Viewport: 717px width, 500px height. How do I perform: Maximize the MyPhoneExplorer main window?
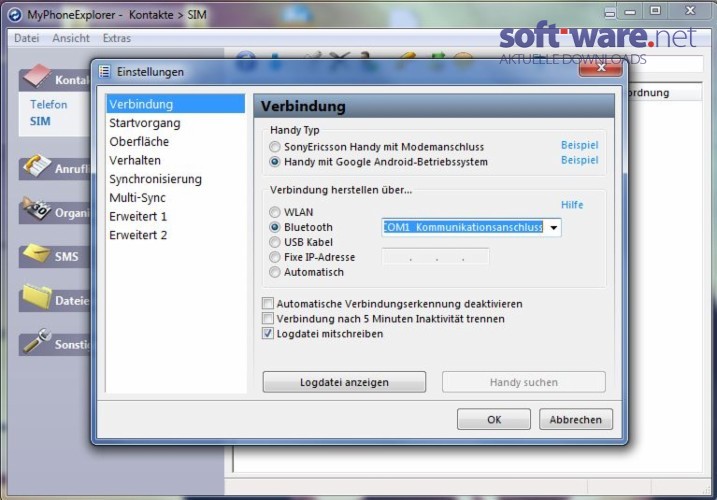pyautogui.click(x=655, y=11)
